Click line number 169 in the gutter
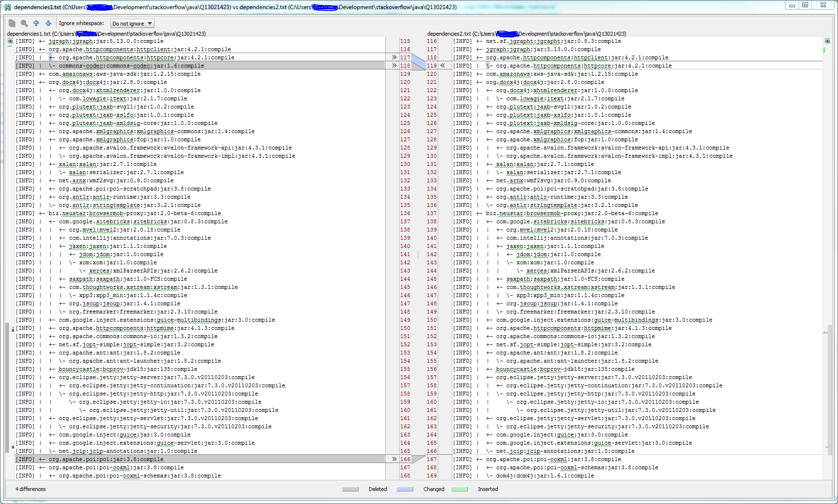 432,476
